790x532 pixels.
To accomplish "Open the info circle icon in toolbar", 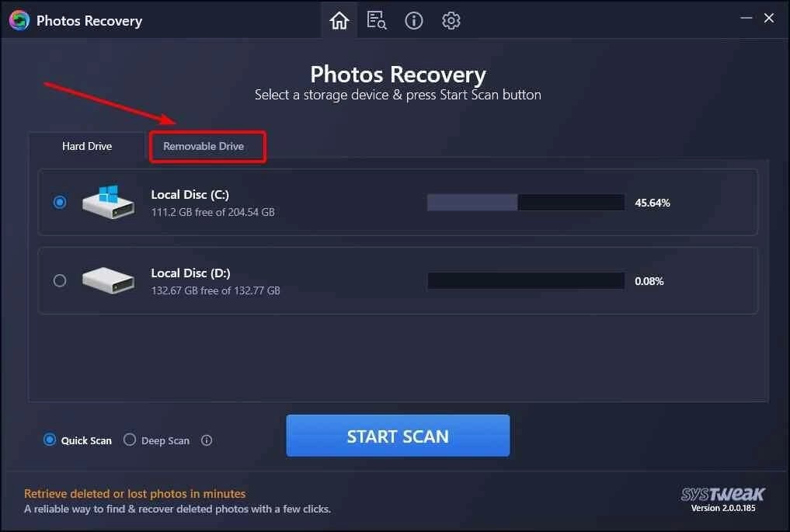I will tap(413, 21).
